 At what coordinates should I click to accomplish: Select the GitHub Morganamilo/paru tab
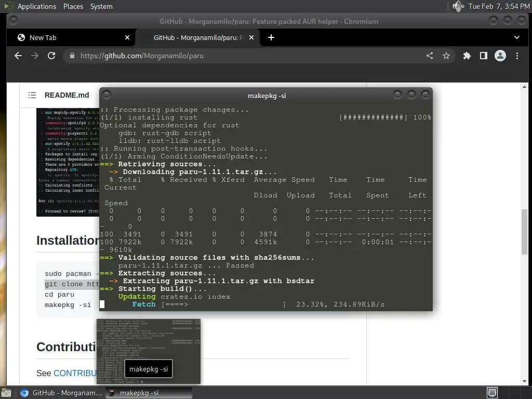pyautogui.click(x=198, y=37)
